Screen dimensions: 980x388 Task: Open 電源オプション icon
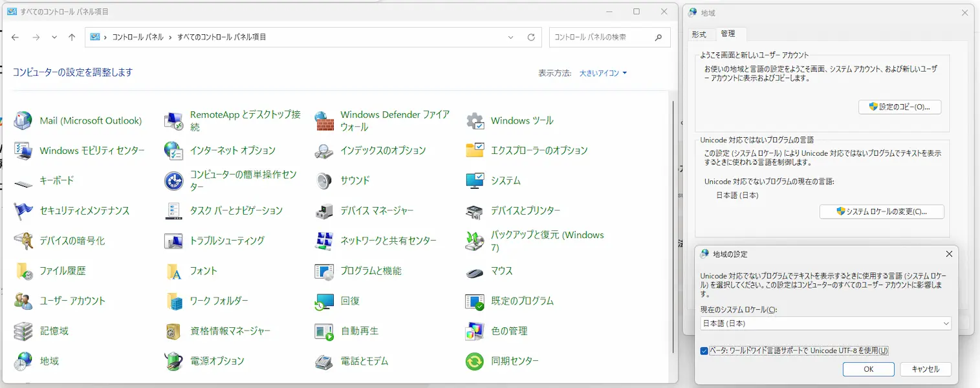click(x=173, y=361)
